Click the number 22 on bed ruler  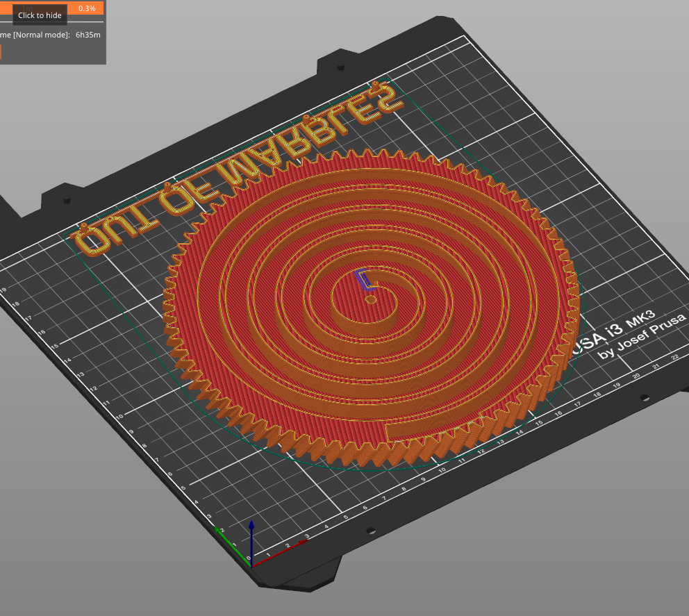[x=674, y=357]
